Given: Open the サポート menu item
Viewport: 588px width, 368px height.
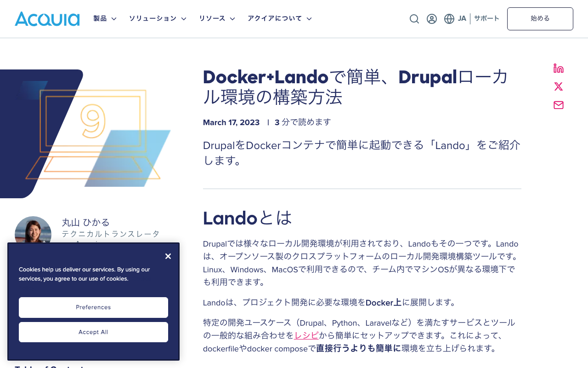Looking at the screenshot, I should tap(487, 18).
